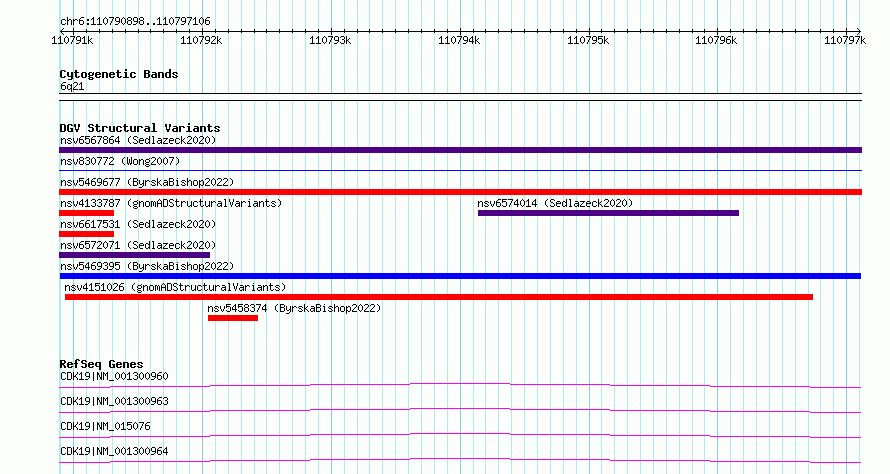Click the nsv5469395 (ByrskaBishop2022) label
This screenshot has width=890, height=474.
(x=147, y=266)
